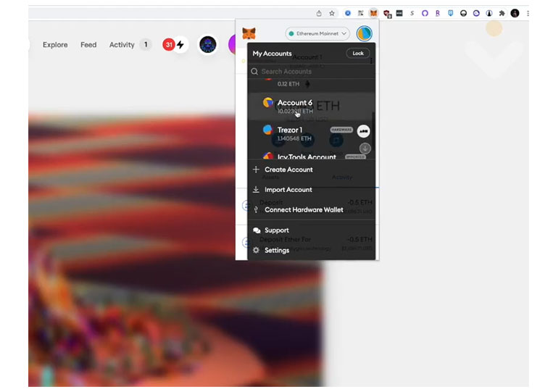The height and width of the screenshot is (392, 553).
Task: Click the chat bubbles icon beside Support
Action: pyautogui.click(x=257, y=230)
